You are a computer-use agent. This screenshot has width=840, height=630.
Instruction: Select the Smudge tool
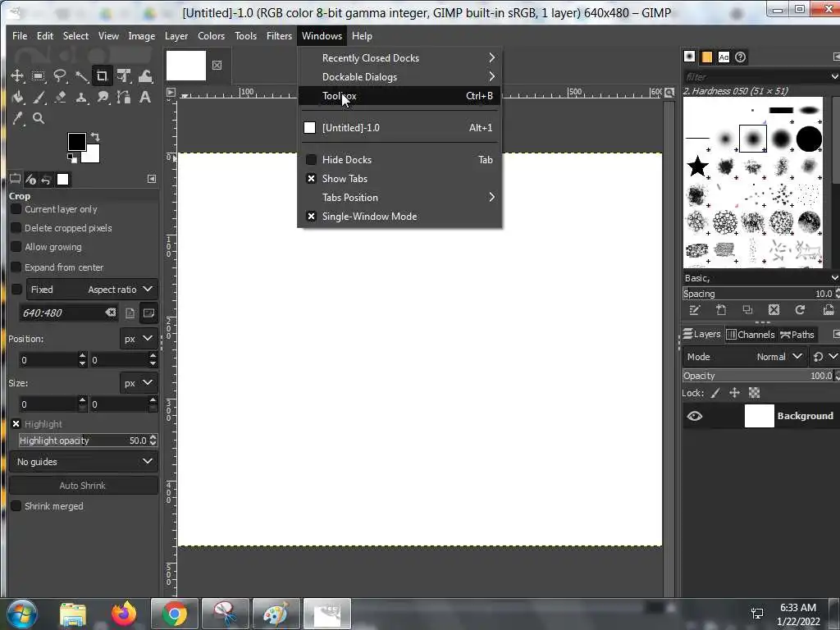click(103, 97)
